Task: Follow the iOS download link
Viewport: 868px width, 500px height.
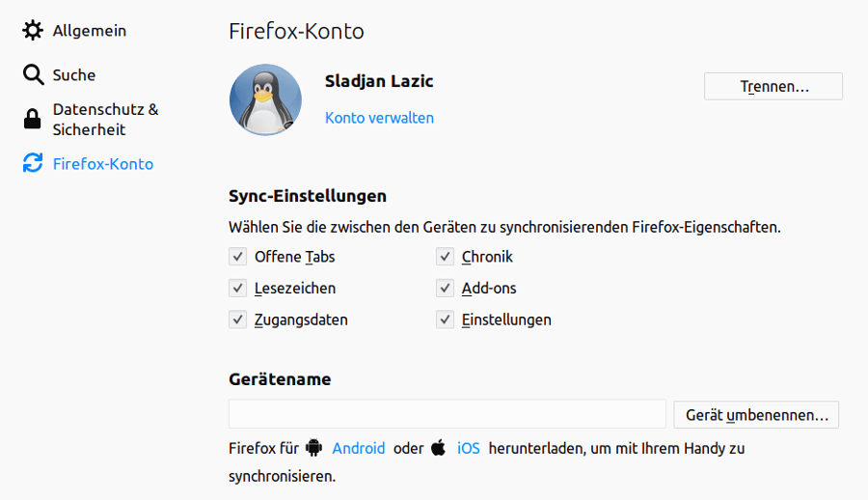Action: coord(469,448)
